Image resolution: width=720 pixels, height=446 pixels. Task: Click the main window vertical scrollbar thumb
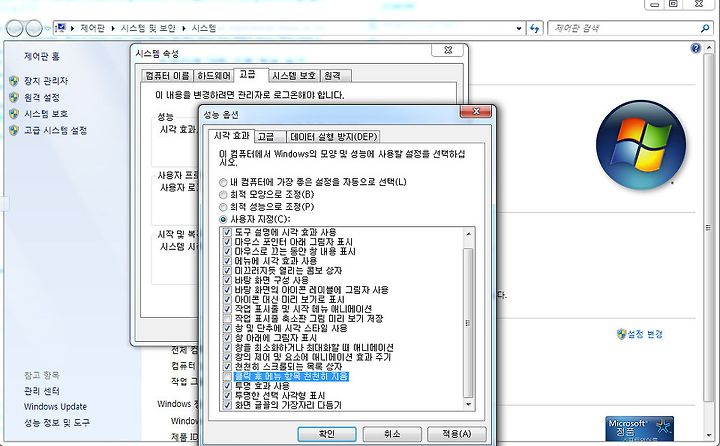[709, 228]
